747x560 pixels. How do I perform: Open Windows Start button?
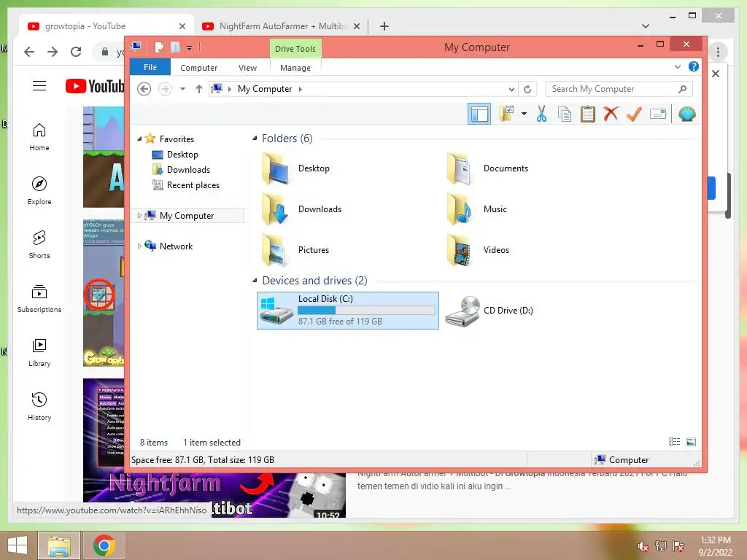(x=18, y=545)
